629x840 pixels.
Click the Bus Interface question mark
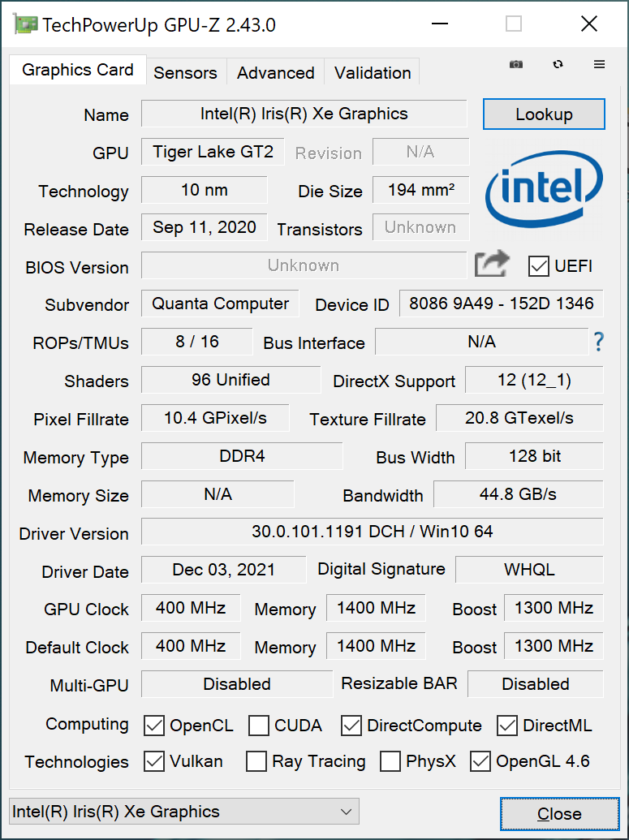click(x=598, y=342)
